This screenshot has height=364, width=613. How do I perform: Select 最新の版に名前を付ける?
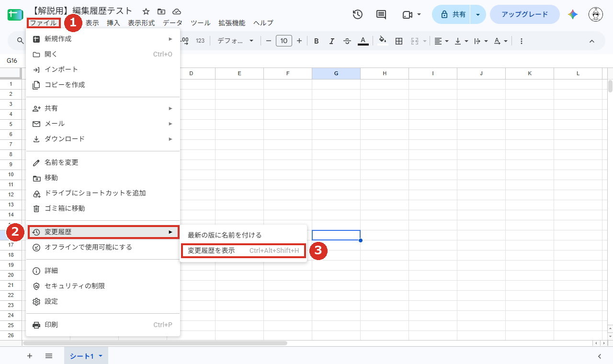point(243,235)
